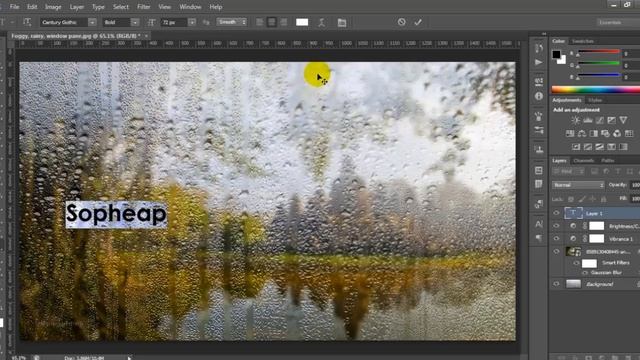Screen dimensions: 640x360
Task: Open the Character and Paragraph panels icon
Action: click(342, 22)
